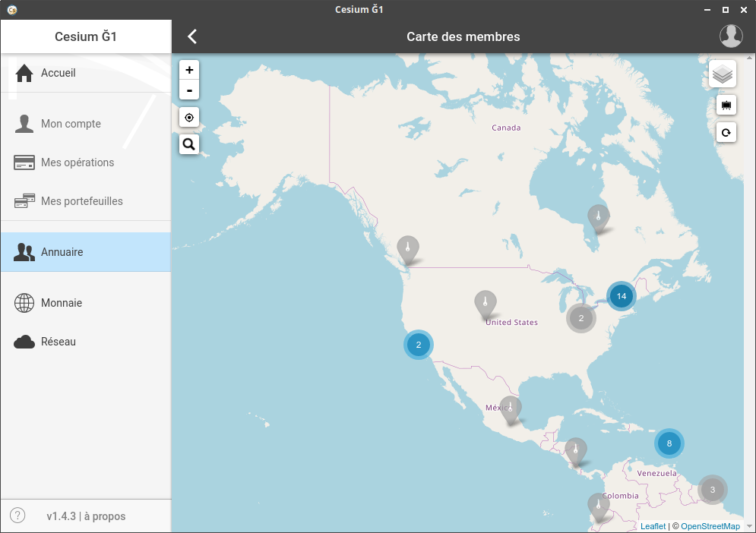Screen dimensions: 756x533
Task: Expand the blue cluster of 8 members
Action: tap(669, 443)
